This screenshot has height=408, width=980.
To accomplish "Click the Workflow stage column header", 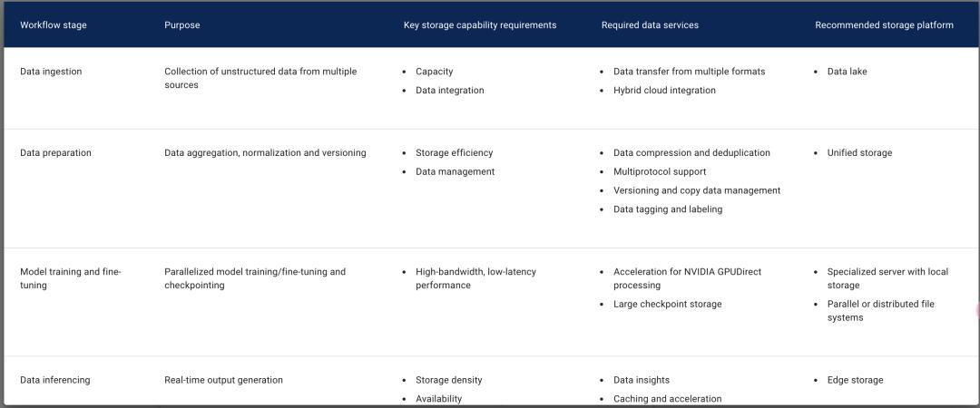I will [x=54, y=25].
